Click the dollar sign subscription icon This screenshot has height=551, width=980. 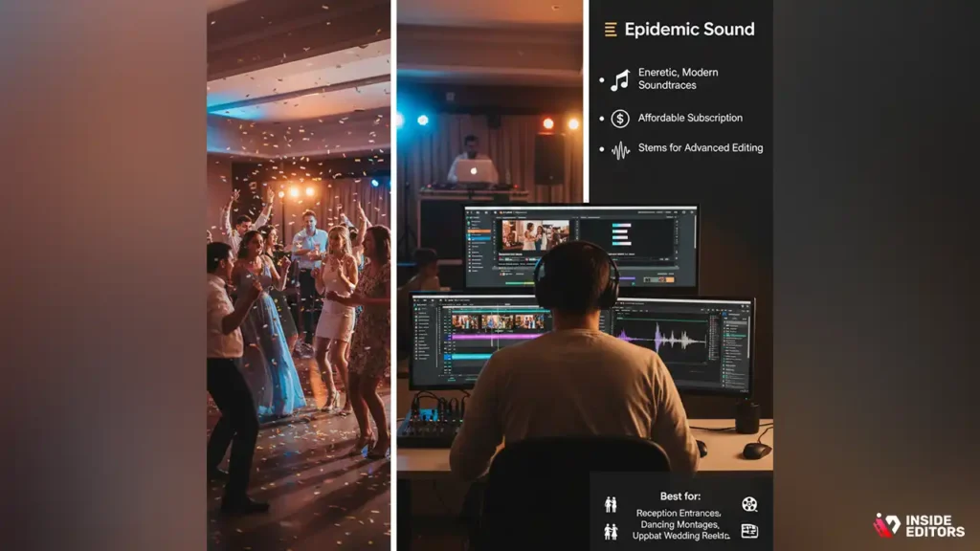pyautogui.click(x=620, y=118)
